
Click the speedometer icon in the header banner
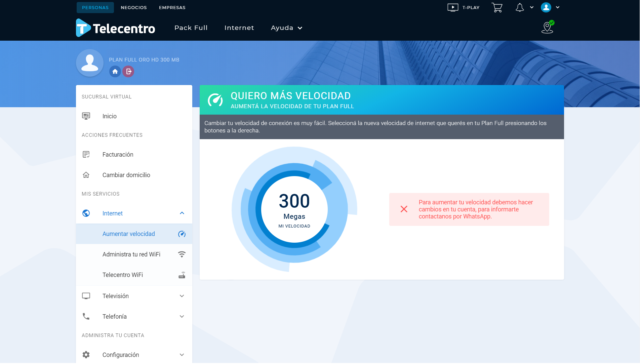point(215,100)
